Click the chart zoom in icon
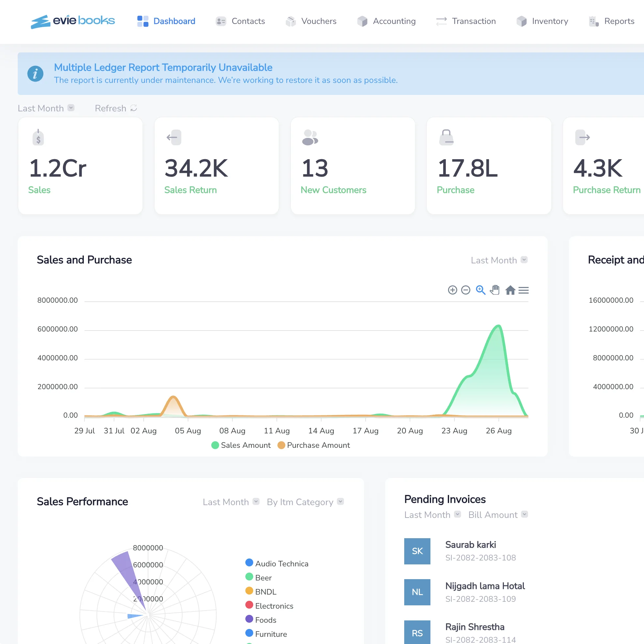 [452, 290]
